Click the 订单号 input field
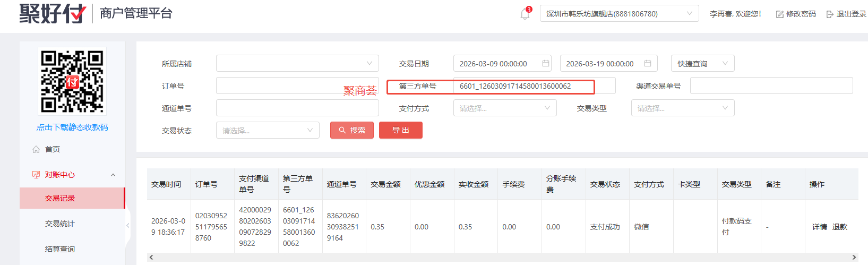868x265 pixels. click(297, 86)
